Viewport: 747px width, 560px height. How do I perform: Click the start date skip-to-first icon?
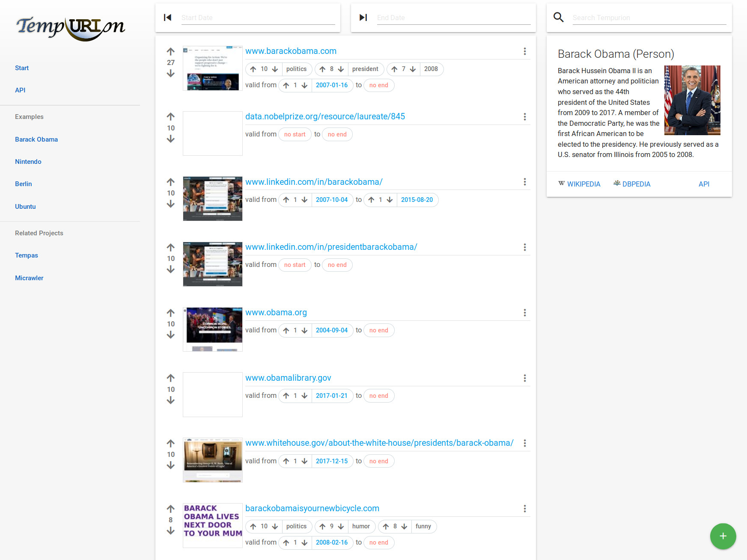(168, 18)
